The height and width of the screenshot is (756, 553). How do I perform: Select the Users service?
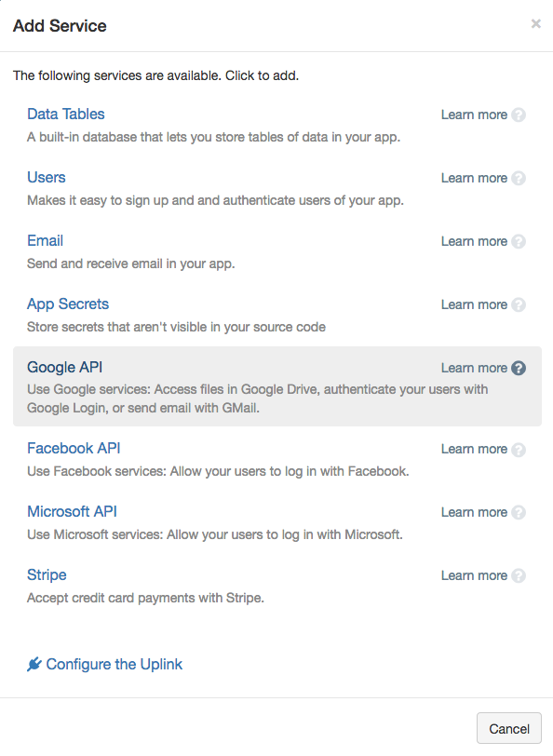pyautogui.click(x=47, y=177)
